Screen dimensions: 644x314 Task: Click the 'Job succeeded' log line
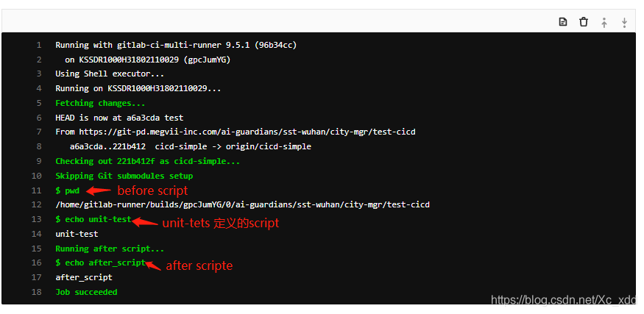86,292
